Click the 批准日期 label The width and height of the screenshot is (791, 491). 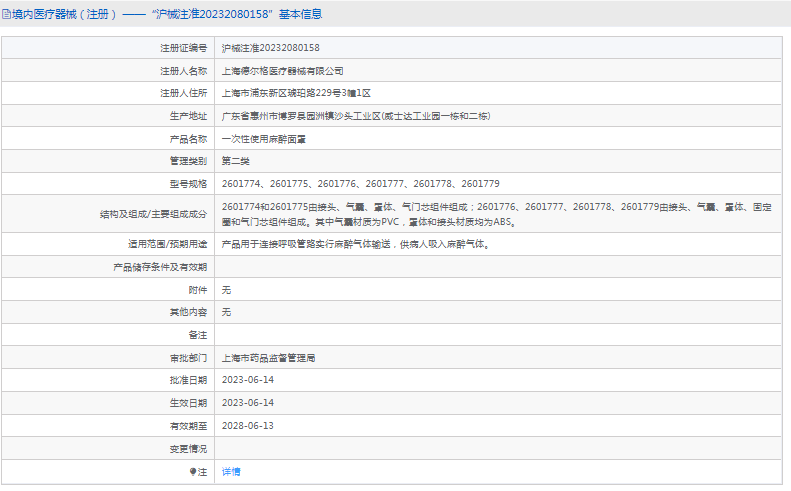pyautogui.click(x=188, y=380)
